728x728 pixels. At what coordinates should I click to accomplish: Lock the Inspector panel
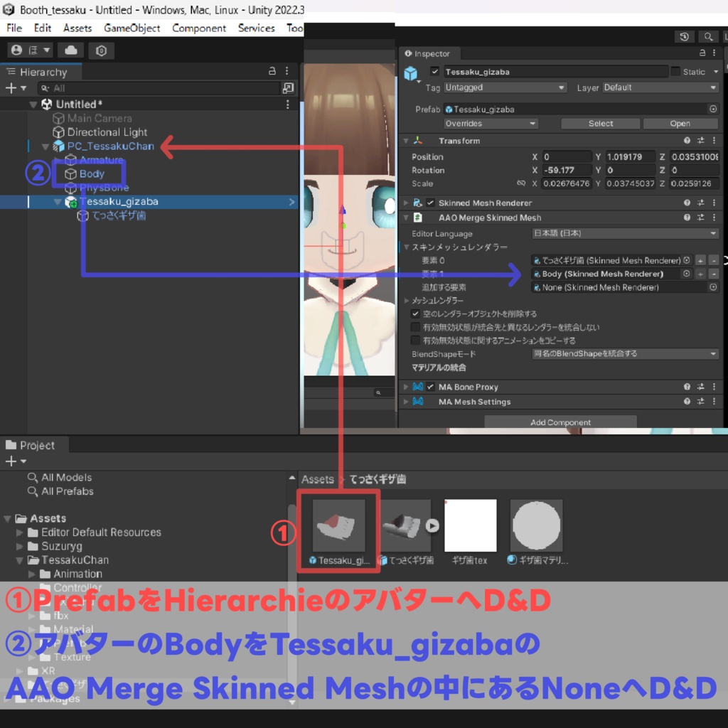point(702,53)
